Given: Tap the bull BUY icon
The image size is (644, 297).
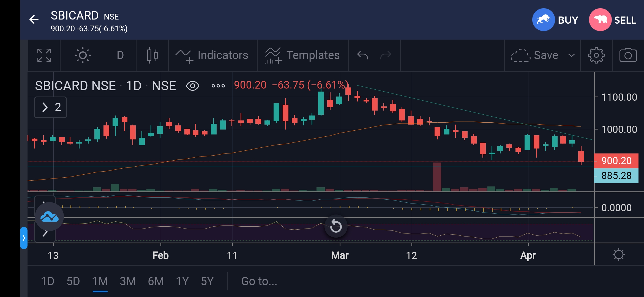Looking at the screenshot, I should (x=543, y=20).
